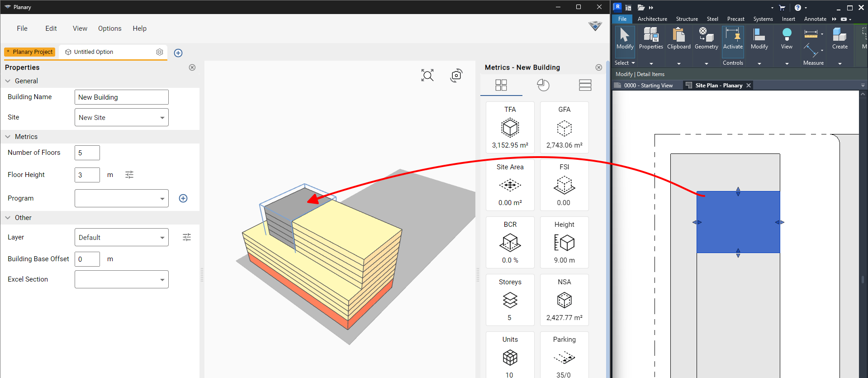Collapse the Metrics section in Properties
The image size is (868, 378).
(8, 137)
